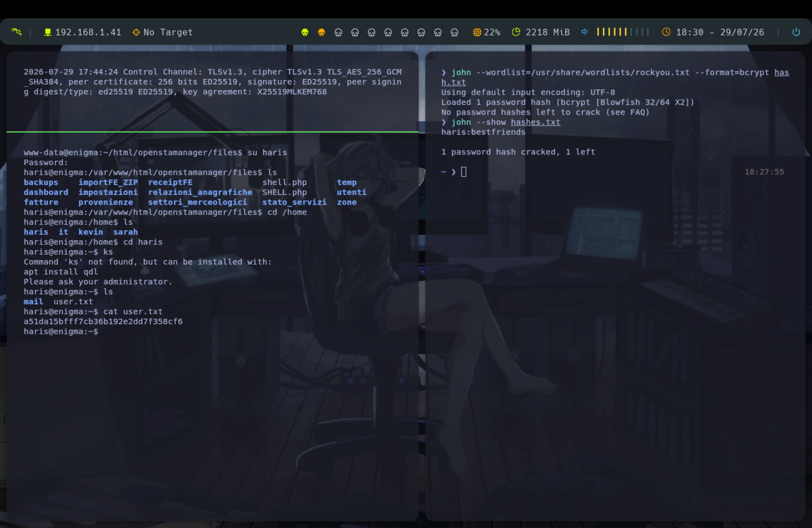Click the 22% CPU usage value
812x528 pixels.
[x=492, y=32]
